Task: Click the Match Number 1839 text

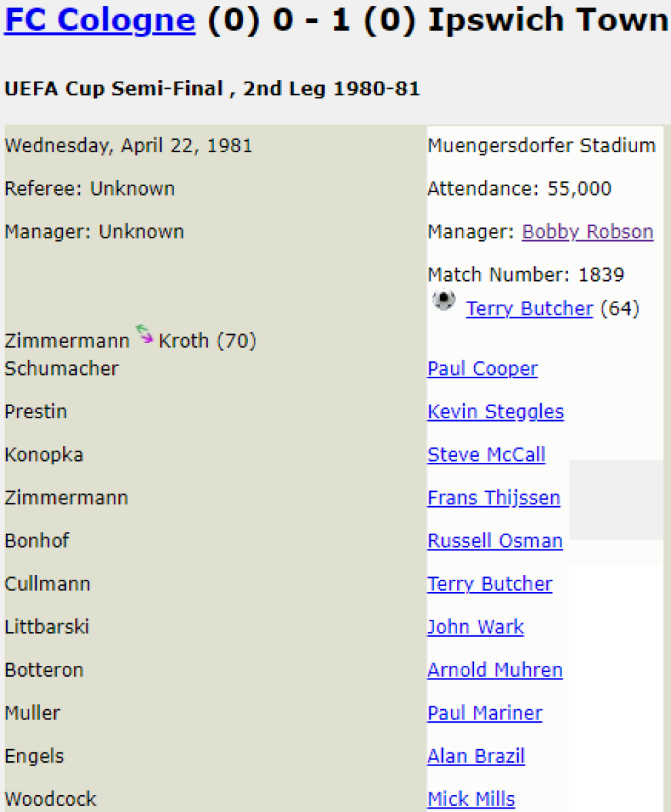Action: click(525, 275)
